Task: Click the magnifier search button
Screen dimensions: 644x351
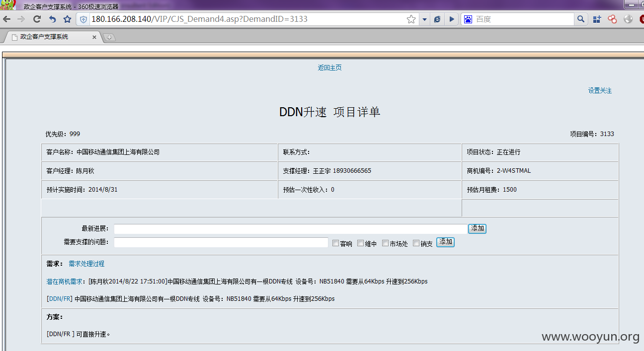Action: [x=580, y=19]
